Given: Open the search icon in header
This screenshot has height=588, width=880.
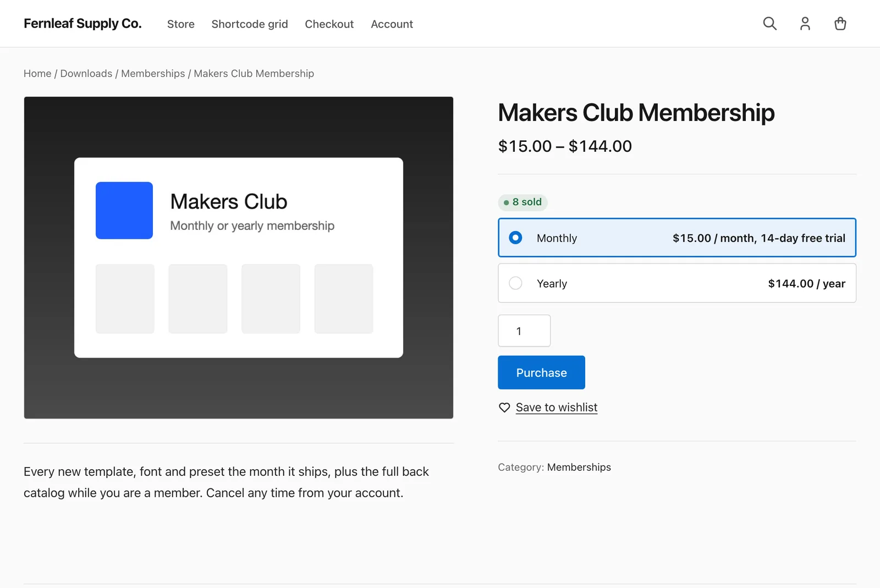Looking at the screenshot, I should 769,24.
